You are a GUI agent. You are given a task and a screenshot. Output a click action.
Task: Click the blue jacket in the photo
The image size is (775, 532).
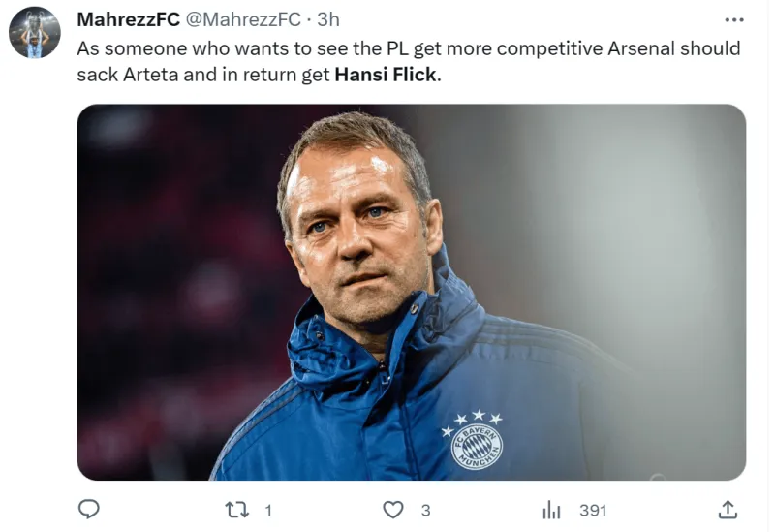point(416,395)
